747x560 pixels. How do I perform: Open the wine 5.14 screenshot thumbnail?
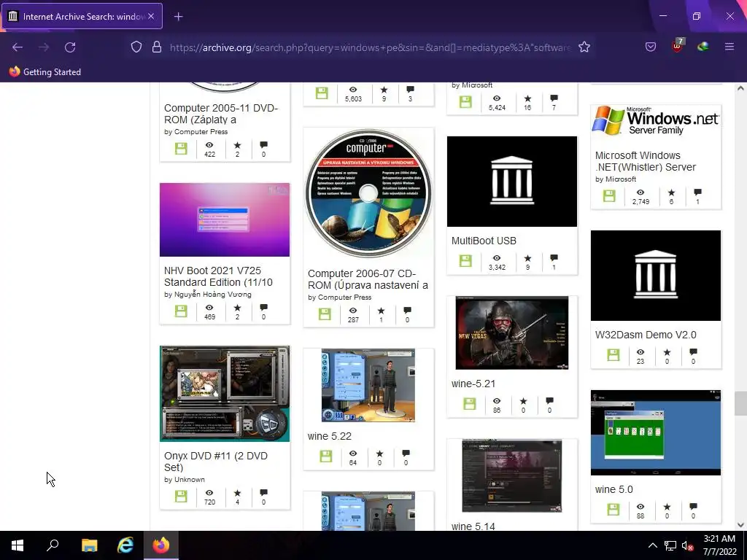coord(511,475)
